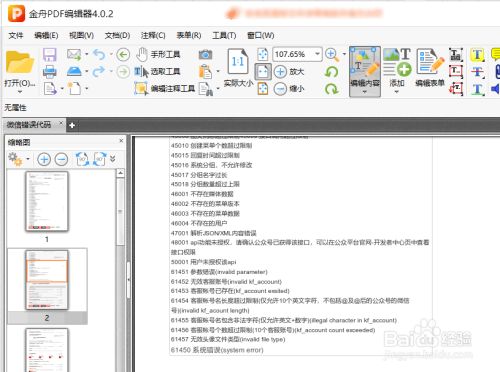Select the Hand tool (手形工具)
This screenshot has width=500, height=372.
(x=159, y=54)
